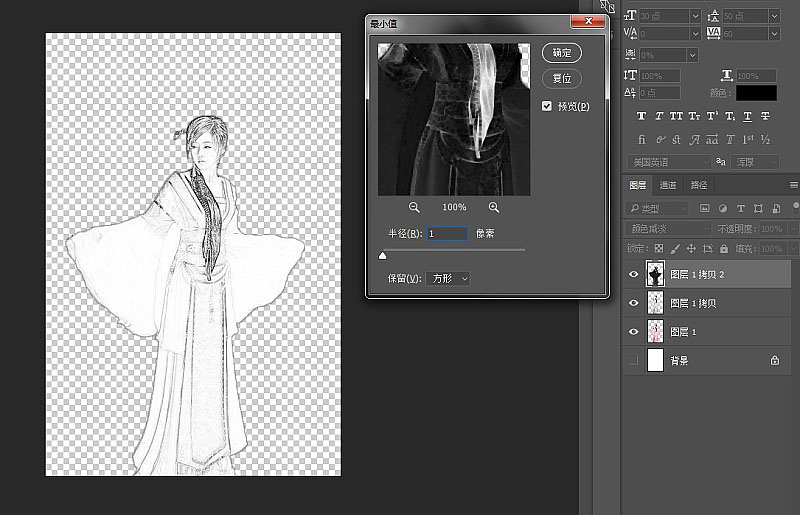Switch to the 路径 tab
This screenshot has height=515, width=800.
tap(698, 185)
